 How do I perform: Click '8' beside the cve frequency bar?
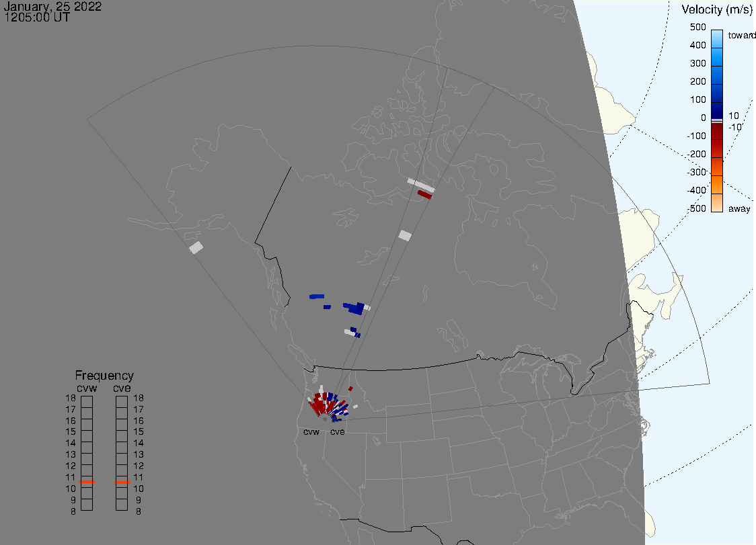pyautogui.click(x=139, y=512)
